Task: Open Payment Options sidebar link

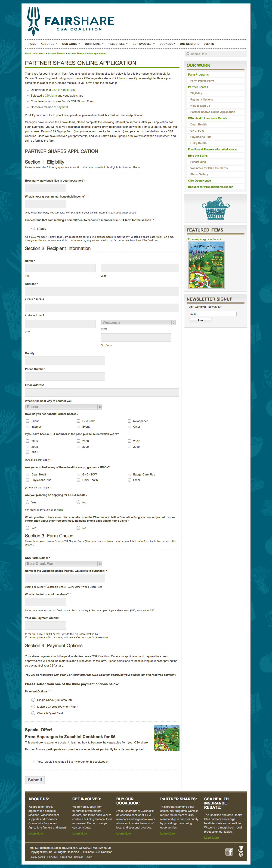Action: point(201,99)
